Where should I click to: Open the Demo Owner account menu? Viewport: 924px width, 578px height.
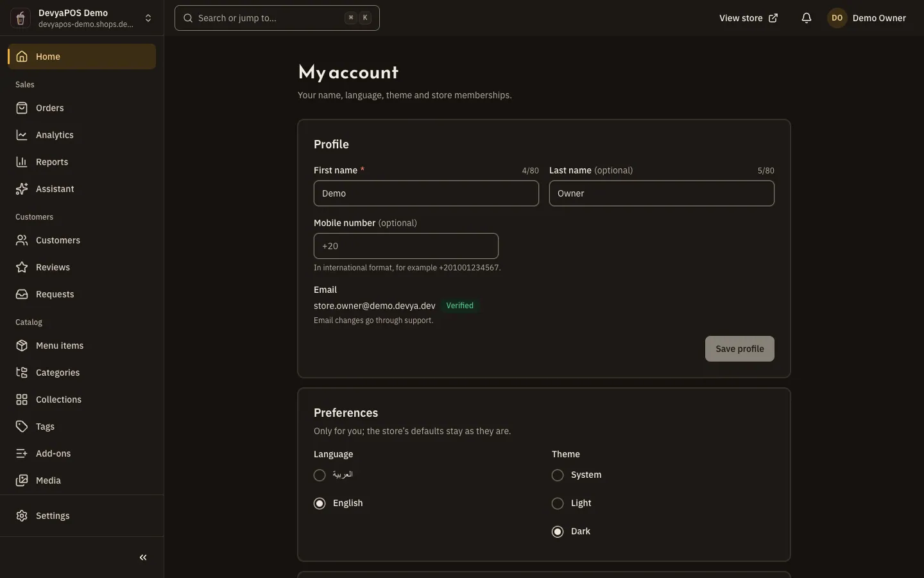coord(867,18)
